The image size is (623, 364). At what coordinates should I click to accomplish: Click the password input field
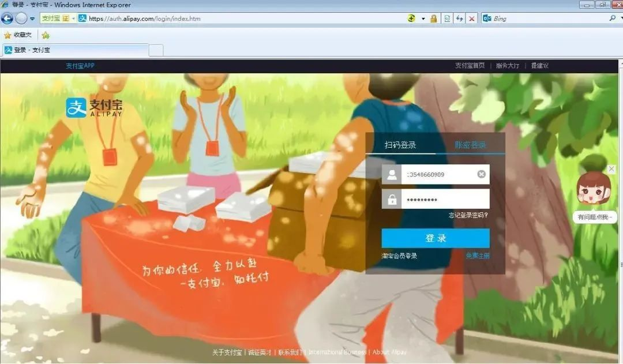coord(444,199)
